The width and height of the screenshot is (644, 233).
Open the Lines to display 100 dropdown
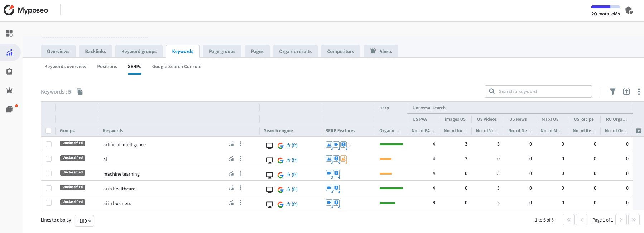coord(85,221)
